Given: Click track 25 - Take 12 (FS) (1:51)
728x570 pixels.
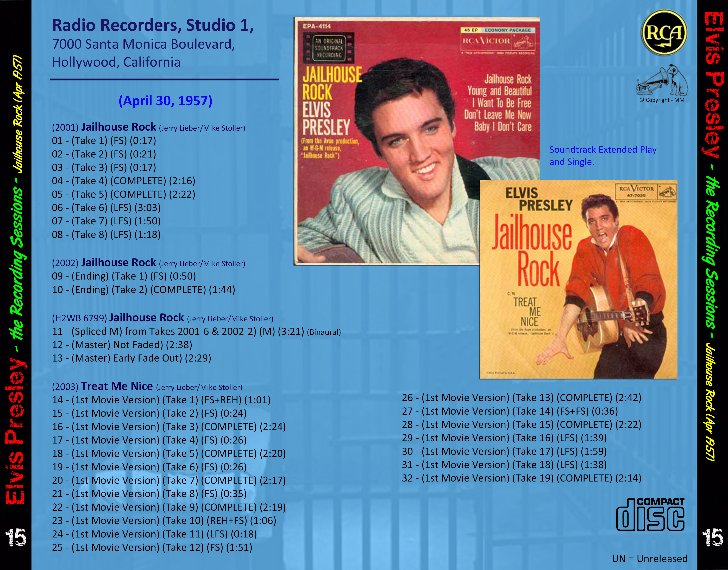Looking at the screenshot, I should coord(152,548).
